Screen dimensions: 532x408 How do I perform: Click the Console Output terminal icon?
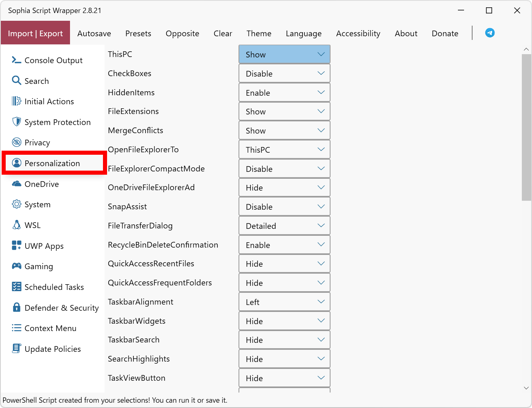(x=16, y=60)
